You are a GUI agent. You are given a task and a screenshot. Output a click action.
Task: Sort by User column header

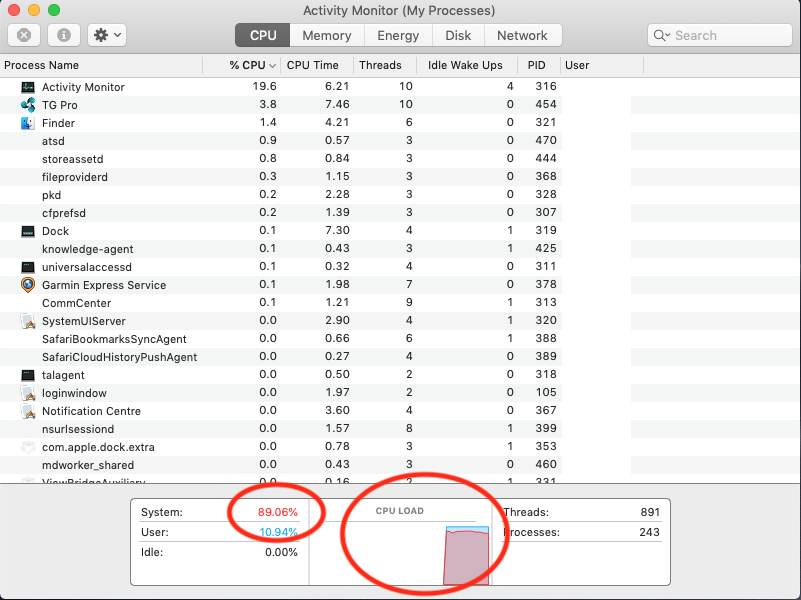pos(602,65)
